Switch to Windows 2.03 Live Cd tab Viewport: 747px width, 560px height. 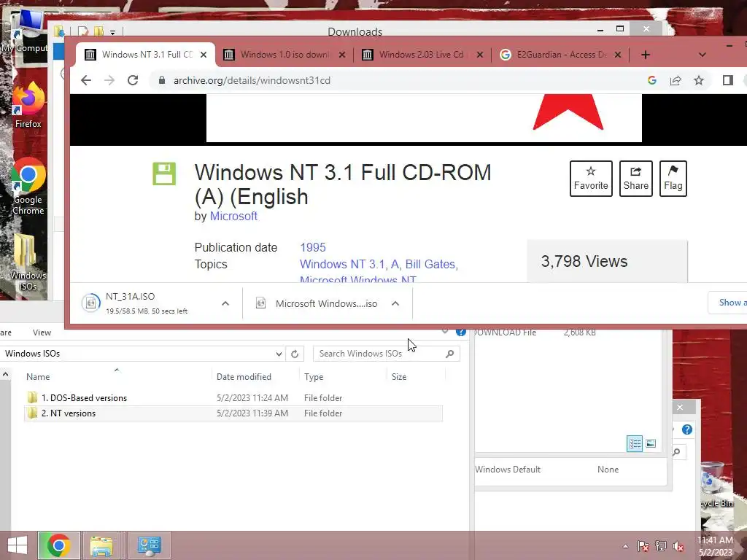[421, 55]
